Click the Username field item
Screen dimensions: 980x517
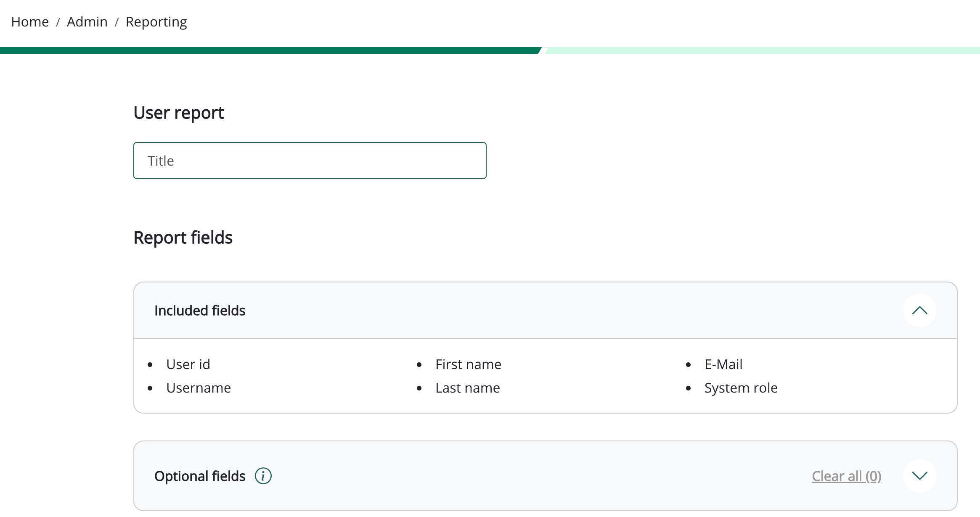(x=199, y=388)
